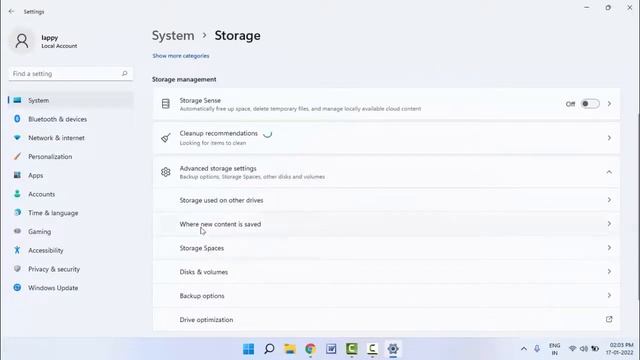The image size is (640, 360).
Task: Click the search magnifier in Find a setting
Action: tap(124, 73)
